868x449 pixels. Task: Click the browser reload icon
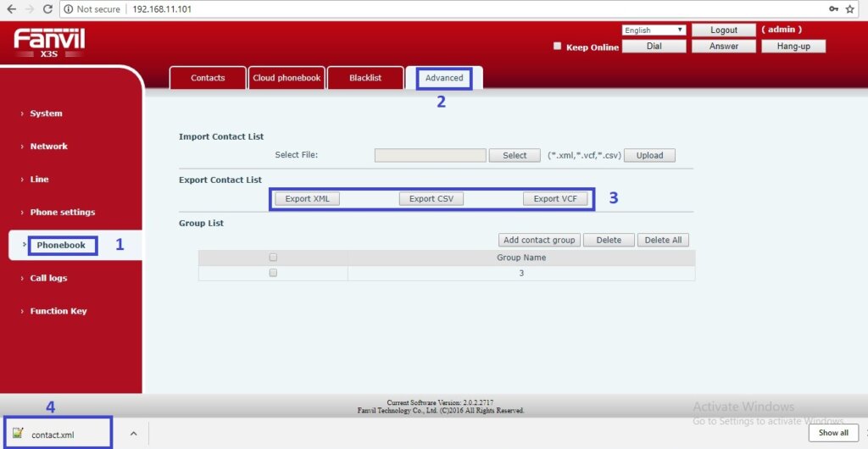click(x=47, y=8)
